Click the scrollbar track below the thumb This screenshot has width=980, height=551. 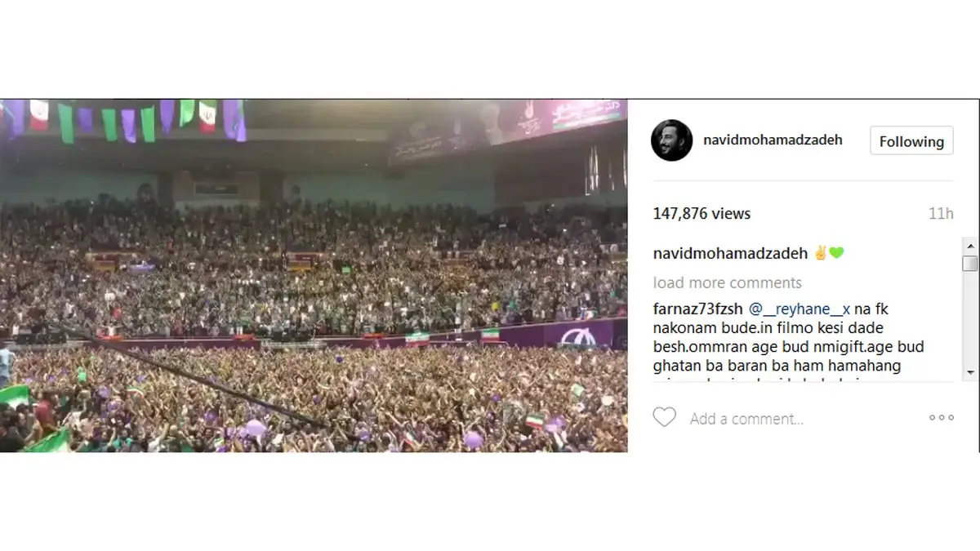pyautogui.click(x=969, y=318)
